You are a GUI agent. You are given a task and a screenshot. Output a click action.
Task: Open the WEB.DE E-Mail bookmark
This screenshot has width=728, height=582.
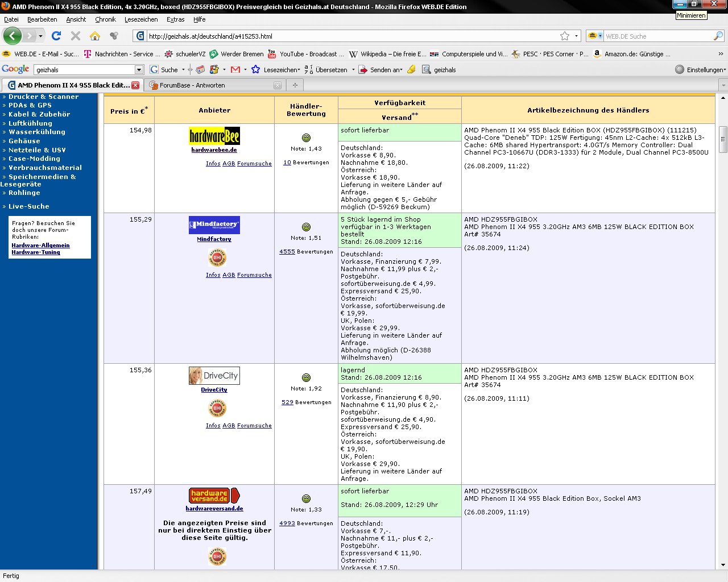41,54
